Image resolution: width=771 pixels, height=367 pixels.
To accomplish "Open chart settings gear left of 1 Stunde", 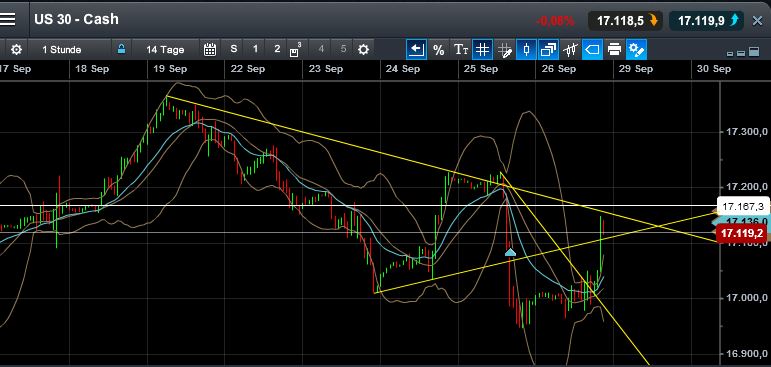I will [x=16, y=50].
